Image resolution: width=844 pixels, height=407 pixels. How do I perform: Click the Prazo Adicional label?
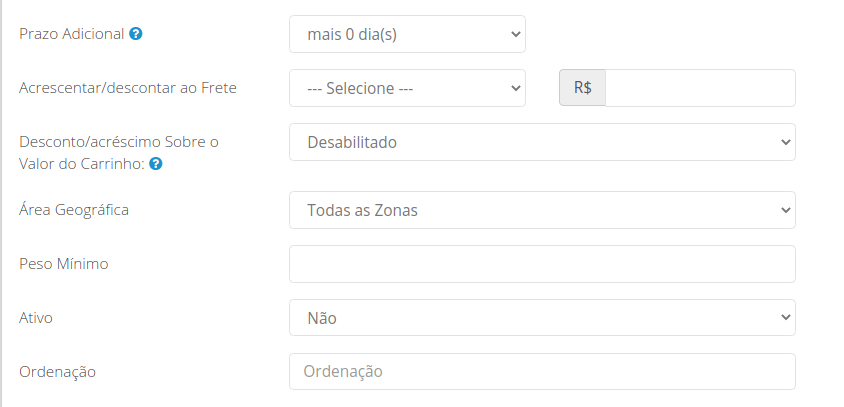(x=72, y=34)
